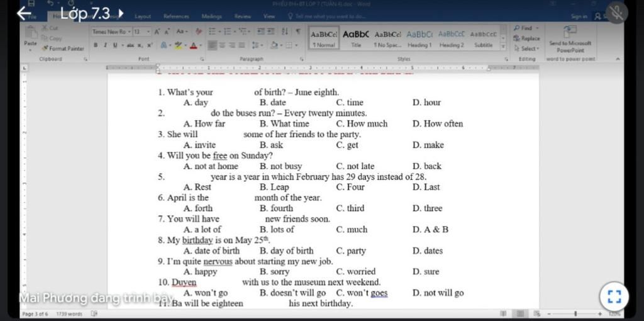Click the Sort A-Z icon
This screenshot has width=644, height=321.
(x=285, y=31)
